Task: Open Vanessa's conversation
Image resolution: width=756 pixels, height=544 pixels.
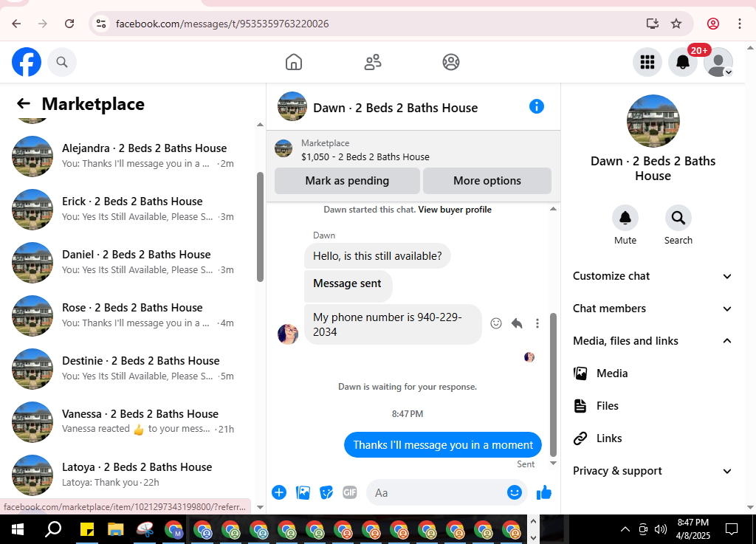Action: 128,421
